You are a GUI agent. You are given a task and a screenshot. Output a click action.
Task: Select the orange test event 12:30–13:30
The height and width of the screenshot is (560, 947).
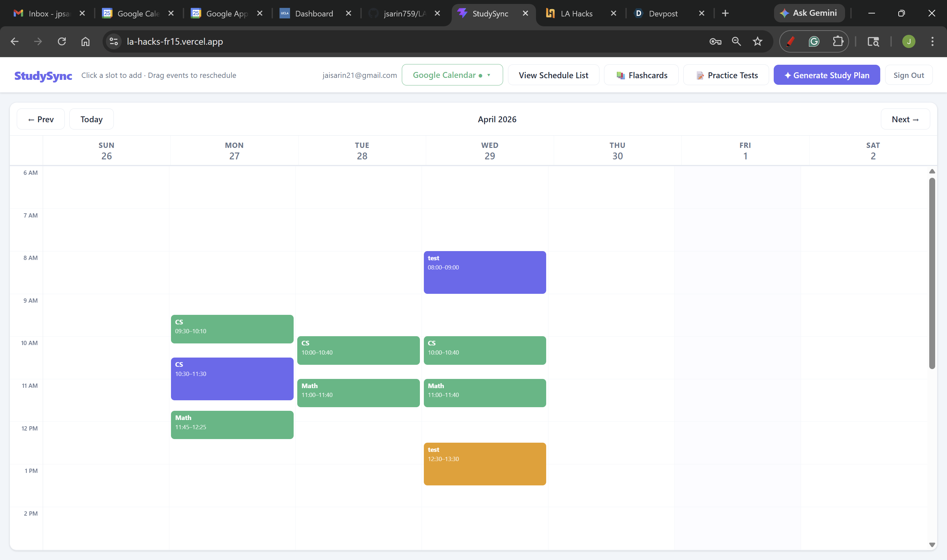485,464
